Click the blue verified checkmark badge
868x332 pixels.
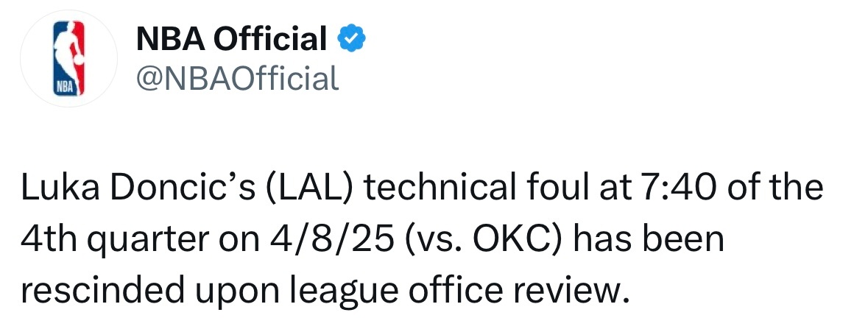pos(351,39)
